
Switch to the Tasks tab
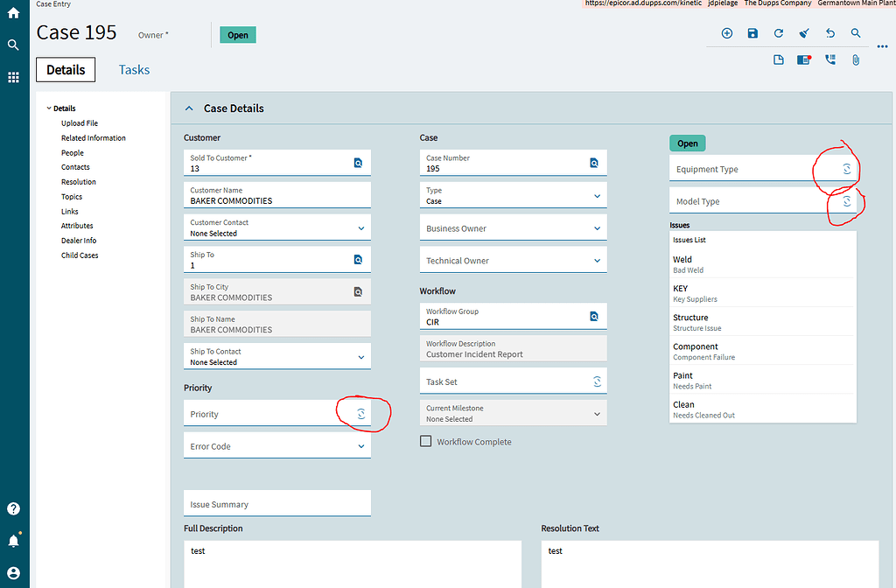click(x=134, y=69)
